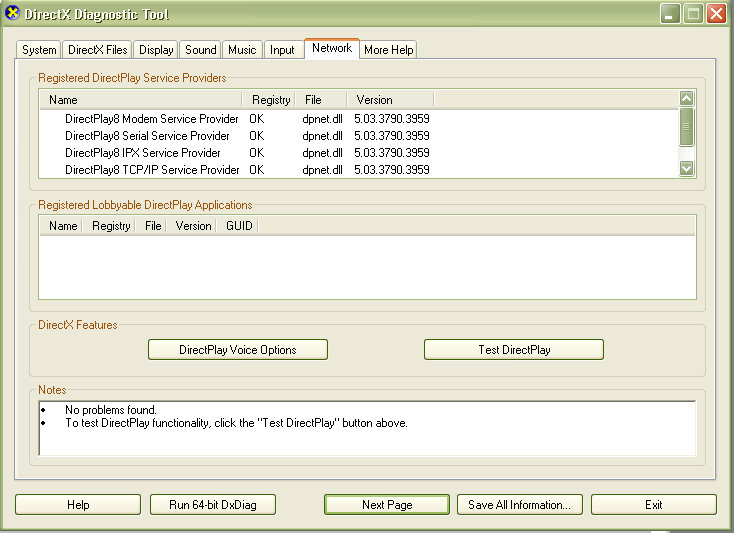Close the DirectX Diagnostic Tool window

click(717, 14)
